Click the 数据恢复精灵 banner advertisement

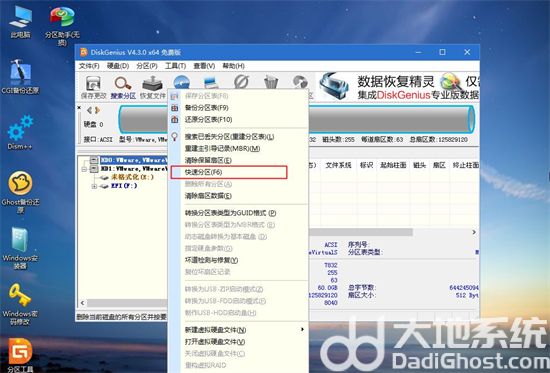coord(398,87)
